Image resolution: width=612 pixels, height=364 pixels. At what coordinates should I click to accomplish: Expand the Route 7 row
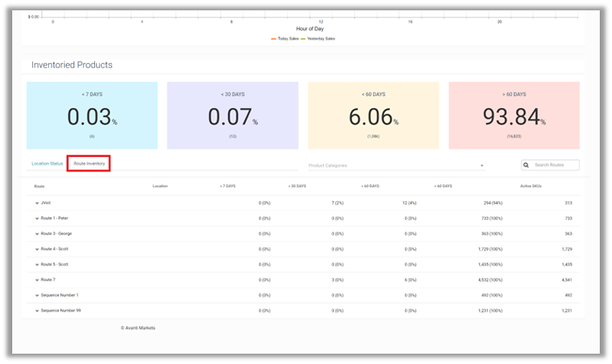[x=37, y=280]
